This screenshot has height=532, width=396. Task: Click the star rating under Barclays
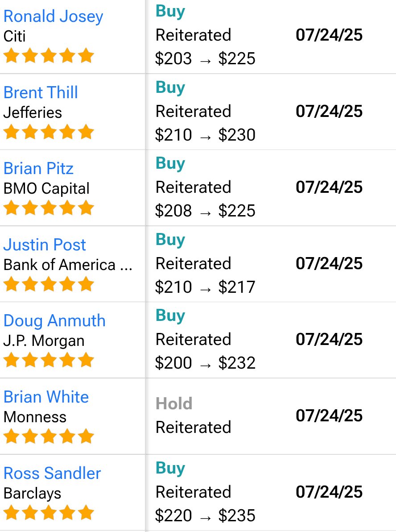[x=49, y=512]
